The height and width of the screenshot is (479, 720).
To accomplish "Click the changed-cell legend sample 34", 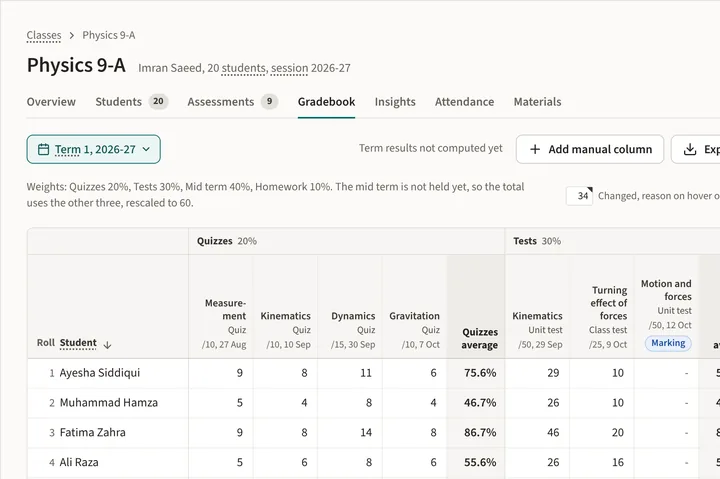I will [x=579, y=196].
